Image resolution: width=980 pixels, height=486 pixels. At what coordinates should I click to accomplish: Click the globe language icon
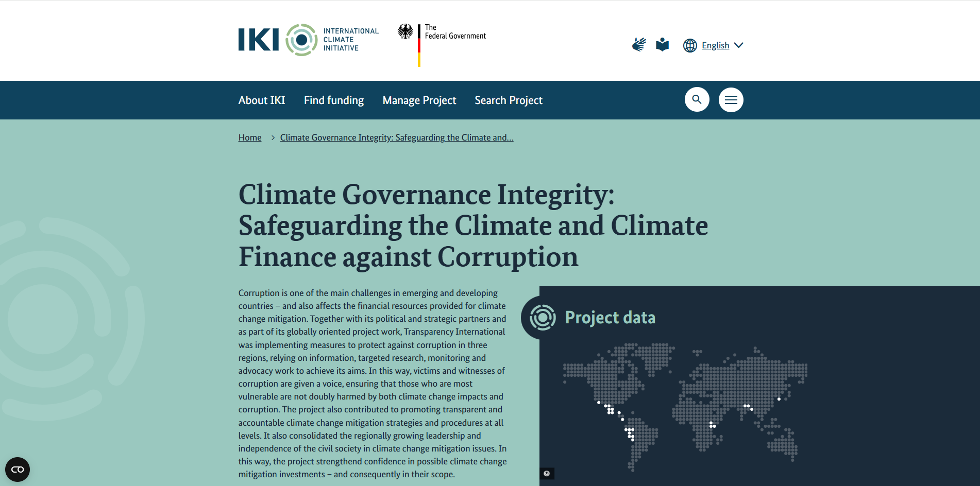pyautogui.click(x=690, y=45)
